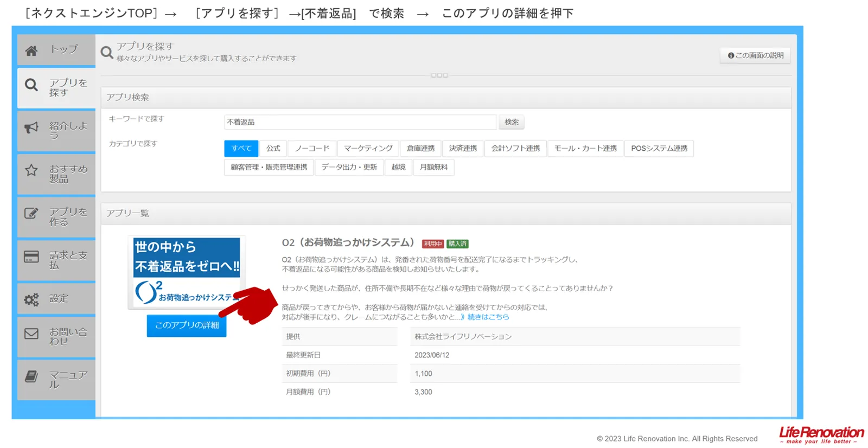The height and width of the screenshot is (448, 868).
Task: Select the 越境 category filter
Action: (399, 167)
